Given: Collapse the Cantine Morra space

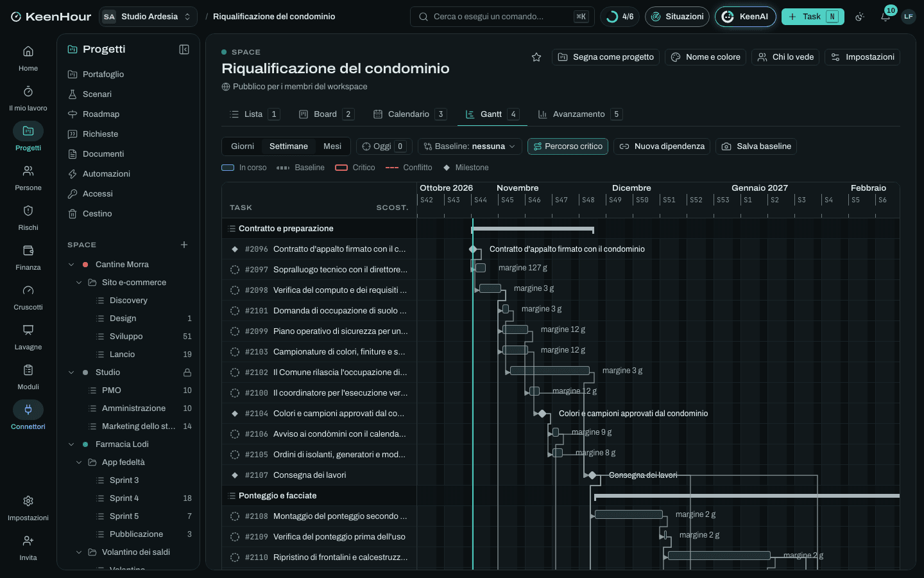Looking at the screenshot, I should [x=71, y=265].
